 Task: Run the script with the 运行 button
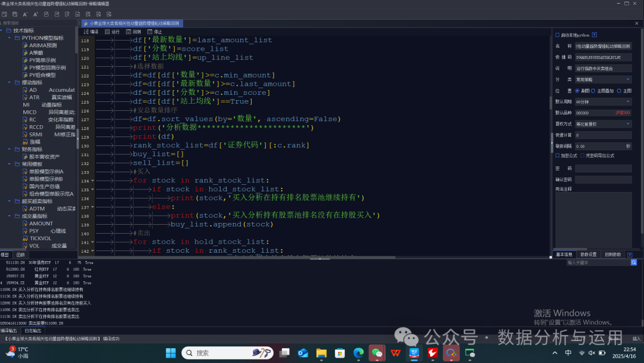[112, 32]
